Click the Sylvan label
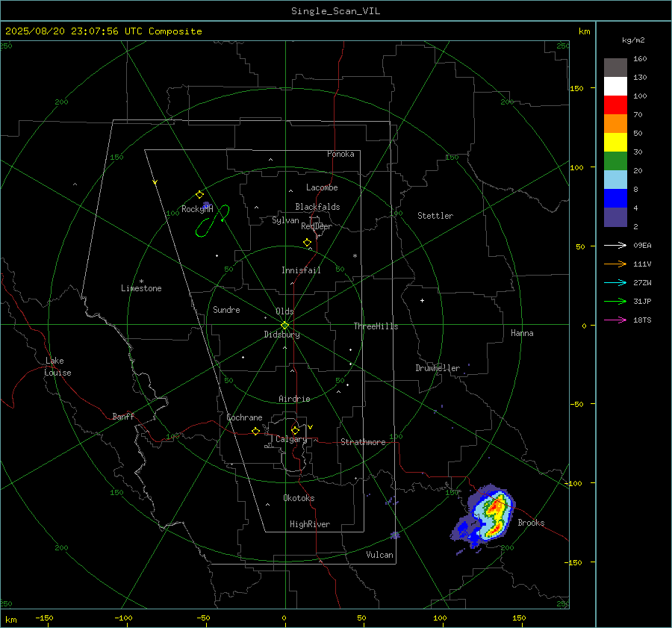The width and height of the screenshot is (672, 628). pyautogui.click(x=285, y=220)
